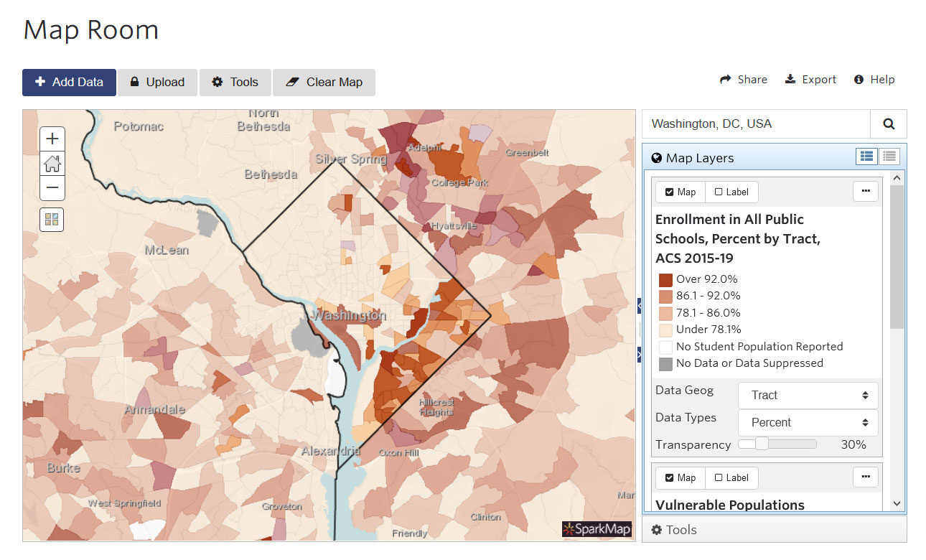Zoom in using the plus icon
This screenshot has width=926, height=560.
pyautogui.click(x=51, y=138)
